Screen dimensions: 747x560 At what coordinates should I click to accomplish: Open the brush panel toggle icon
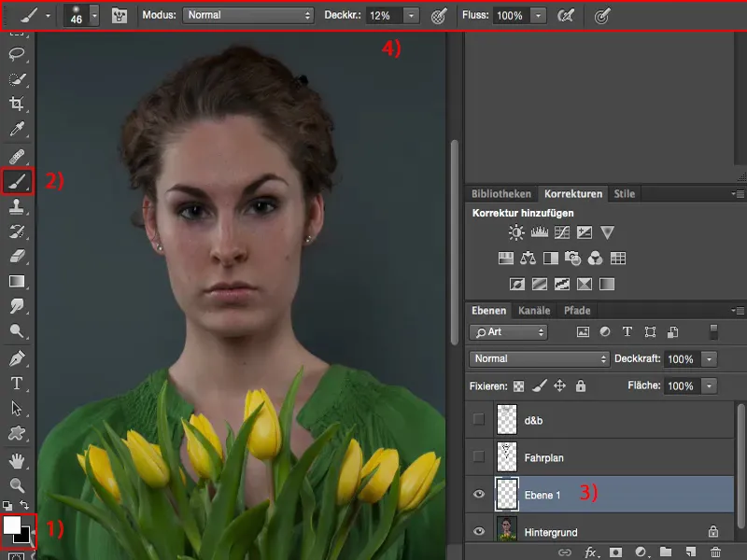[120, 16]
